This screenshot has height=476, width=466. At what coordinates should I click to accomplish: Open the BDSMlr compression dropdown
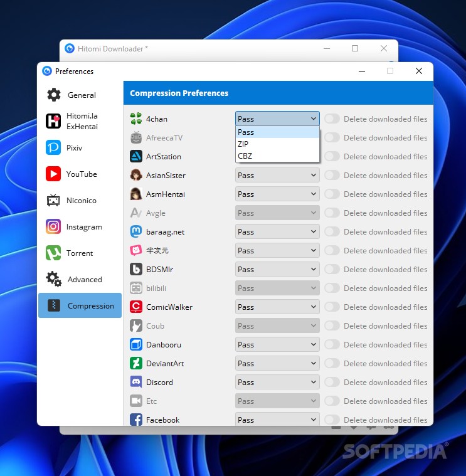click(277, 269)
